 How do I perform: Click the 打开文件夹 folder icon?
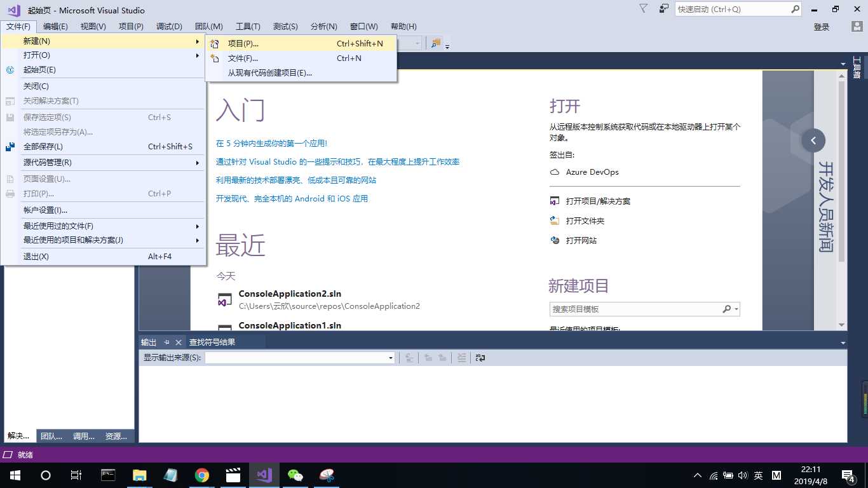[x=555, y=220]
